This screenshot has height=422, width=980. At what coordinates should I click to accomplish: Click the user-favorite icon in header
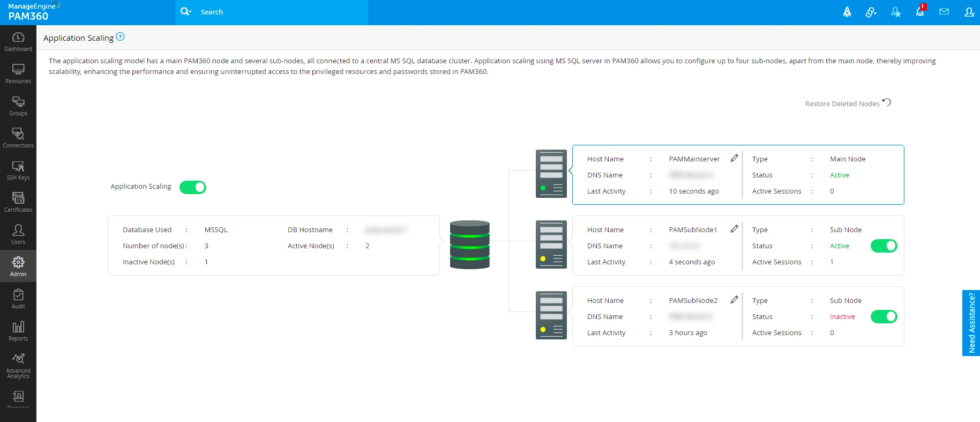[x=896, y=12]
